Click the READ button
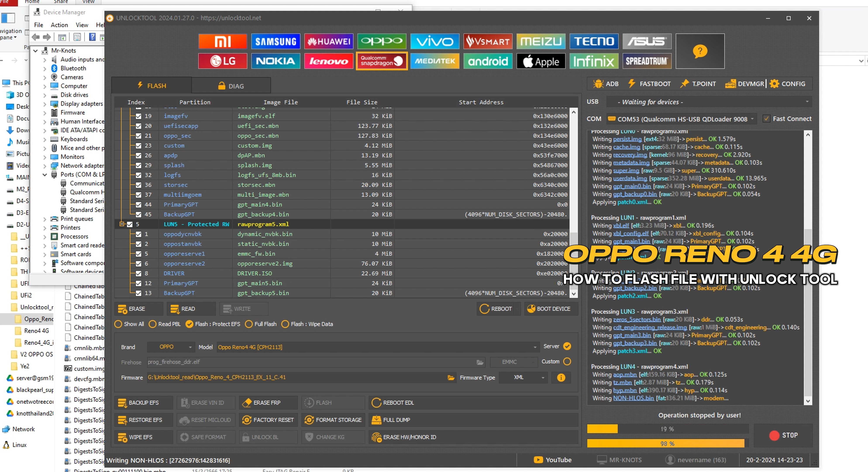 pos(191,309)
